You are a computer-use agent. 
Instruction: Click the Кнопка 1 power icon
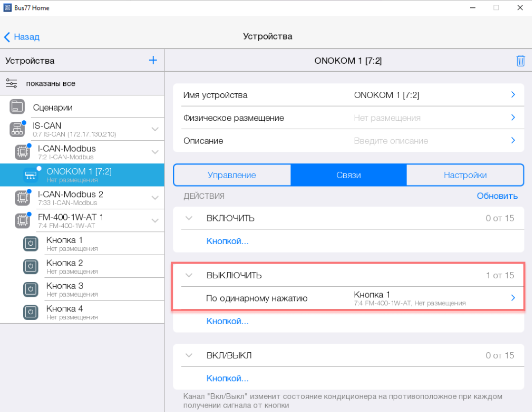[31, 244]
